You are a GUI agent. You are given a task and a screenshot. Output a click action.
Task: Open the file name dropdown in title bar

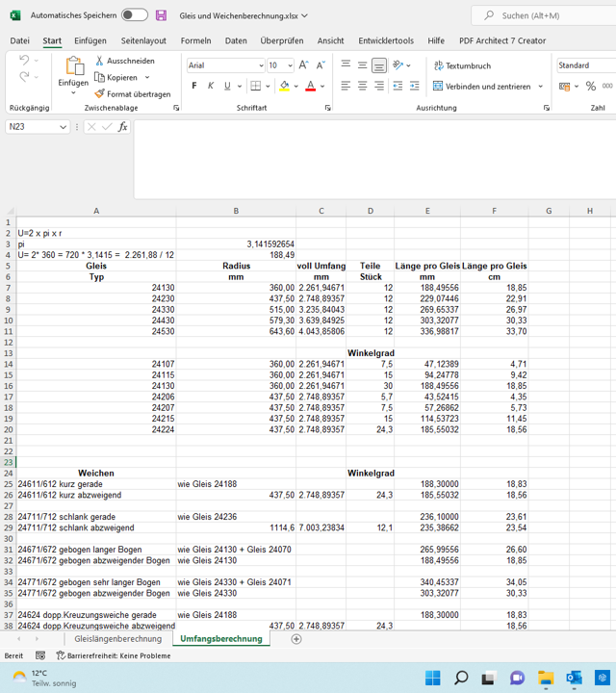click(x=304, y=15)
